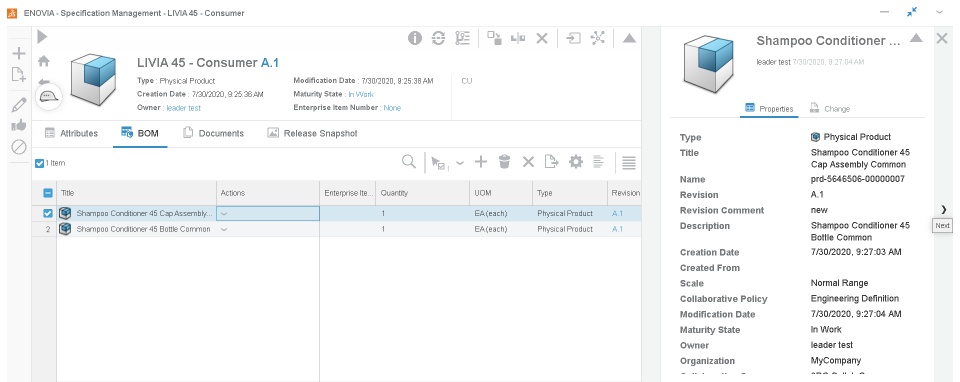Open the gear settings in BOM toolbar

pos(576,162)
